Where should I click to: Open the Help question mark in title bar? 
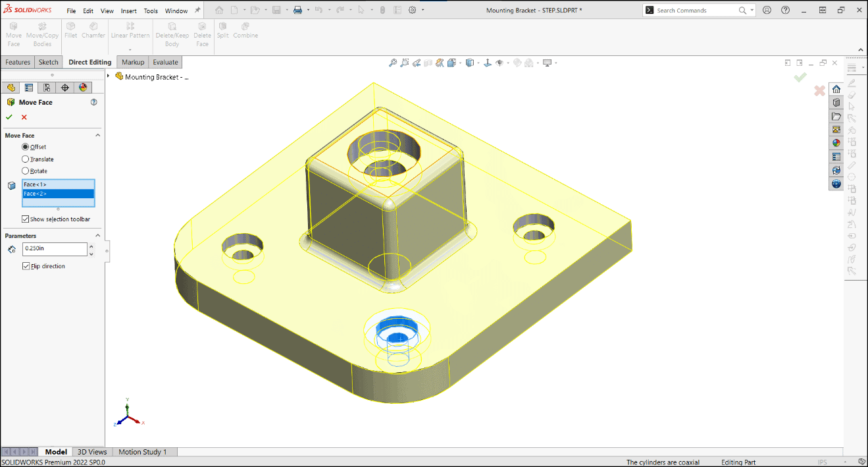(785, 10)
